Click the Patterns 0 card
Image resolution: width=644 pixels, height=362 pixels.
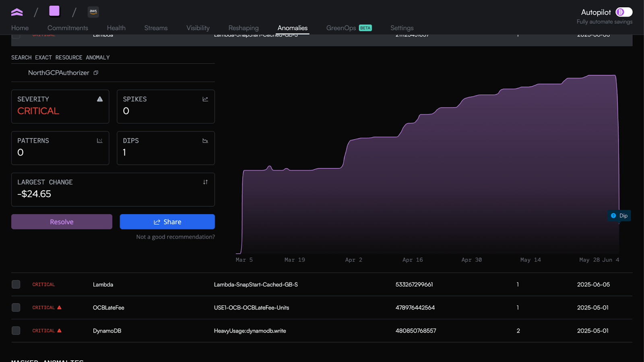60,148
